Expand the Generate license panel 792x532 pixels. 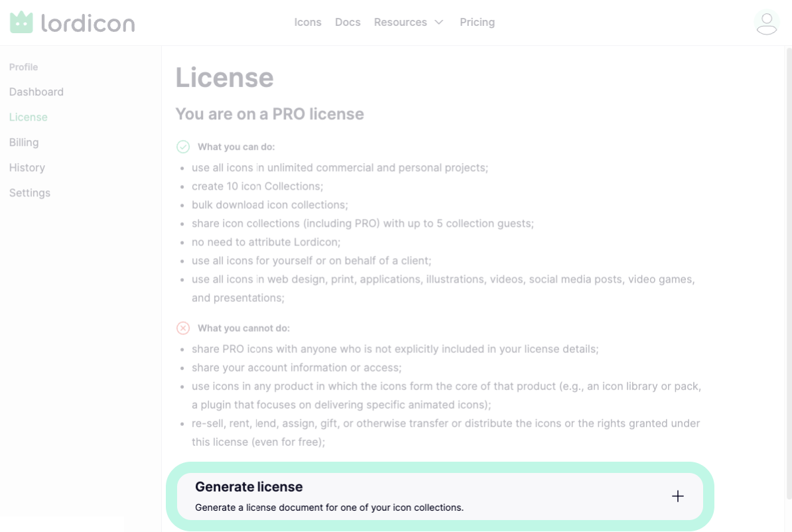(x=440, y=496)
